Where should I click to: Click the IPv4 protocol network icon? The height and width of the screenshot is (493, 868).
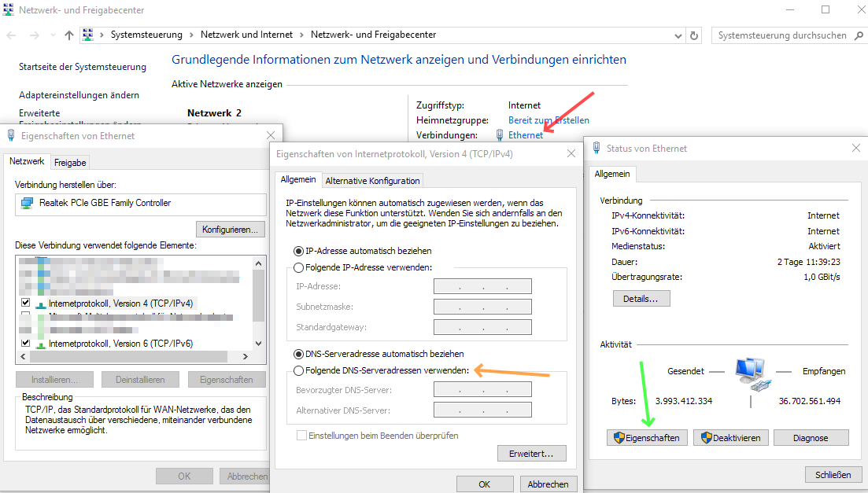[x=40, y=304]
